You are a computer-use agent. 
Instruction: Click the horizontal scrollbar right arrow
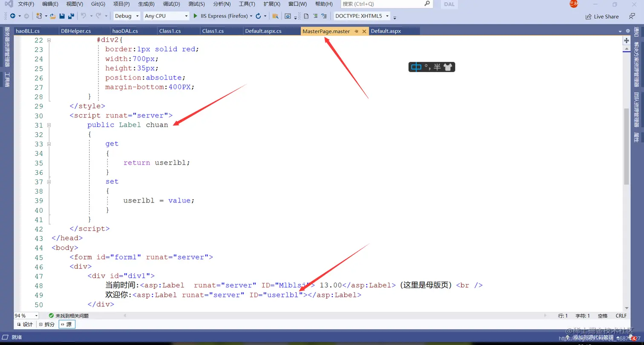tap(545, 316)
